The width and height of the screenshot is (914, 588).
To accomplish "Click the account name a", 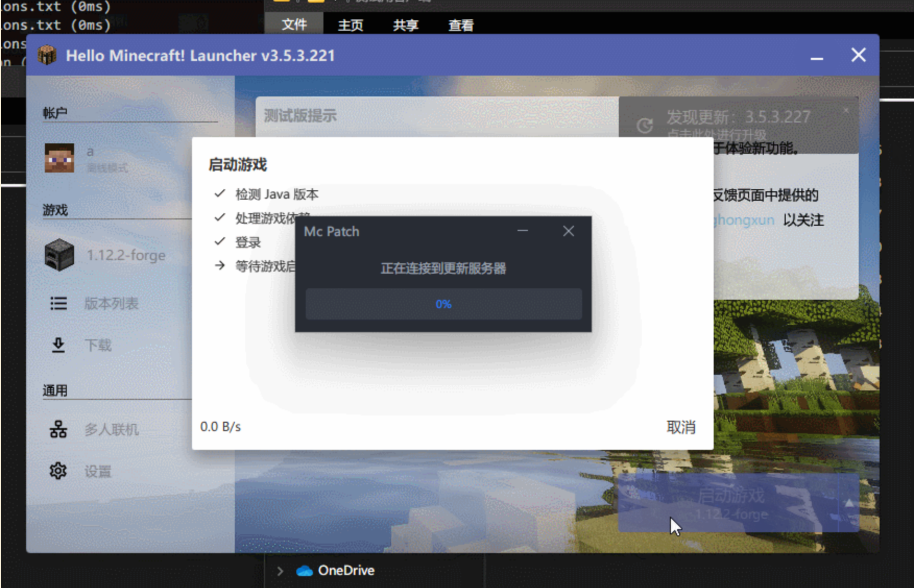I will 90,152.
